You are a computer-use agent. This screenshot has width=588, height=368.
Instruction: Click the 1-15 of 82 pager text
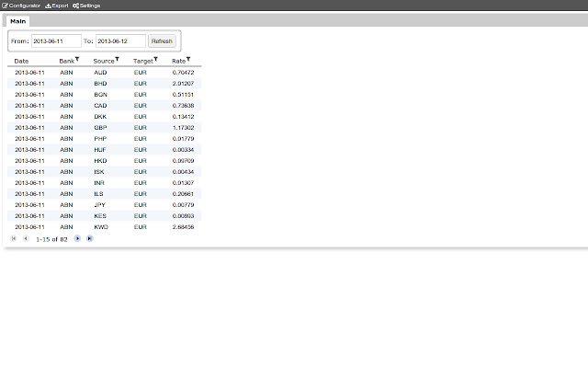[x=51, y=239]
